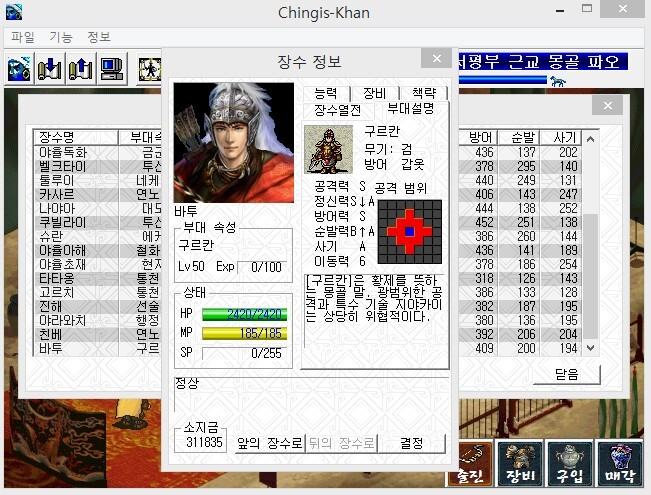
Task: Switch to the 장비 tab in general info
Action: pyautogui.click(x=375, y=93)
